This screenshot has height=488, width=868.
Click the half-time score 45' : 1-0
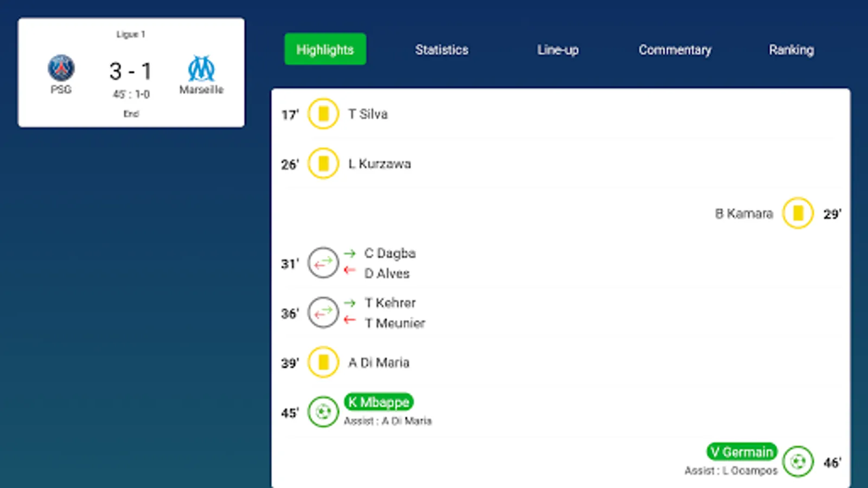[131, 94]
